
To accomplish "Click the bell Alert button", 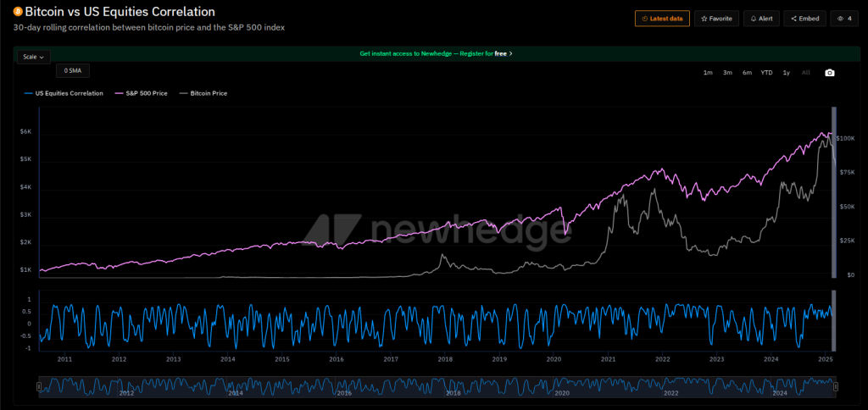I will [x=761, y=18].
